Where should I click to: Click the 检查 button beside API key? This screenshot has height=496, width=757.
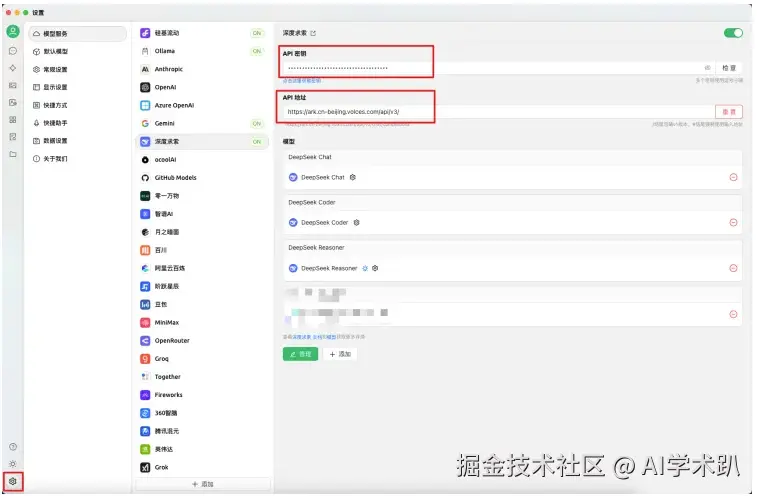729,68
